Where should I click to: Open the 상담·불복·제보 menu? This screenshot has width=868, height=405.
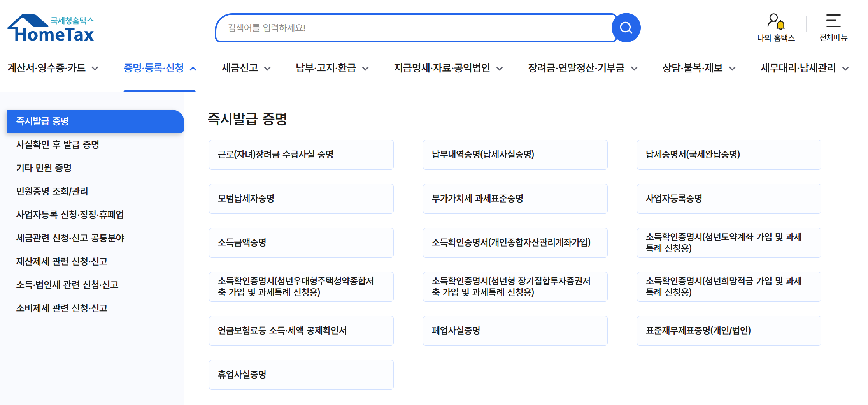(693, 69)
